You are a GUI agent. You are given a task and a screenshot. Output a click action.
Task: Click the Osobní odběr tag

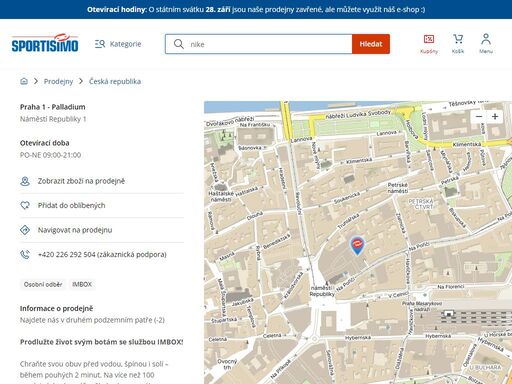coord(43,284)
